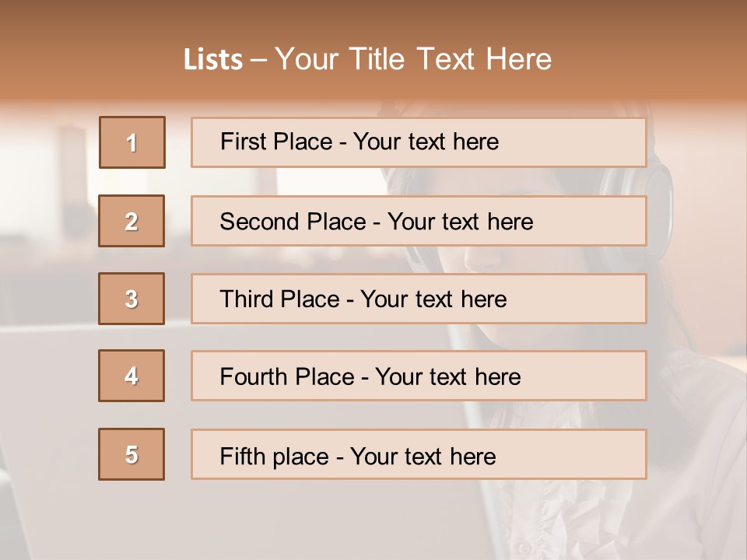Viewport: 747px width, 560px height.
Task: Click the bold word 'Lists' in title
Action: (213, 59)
